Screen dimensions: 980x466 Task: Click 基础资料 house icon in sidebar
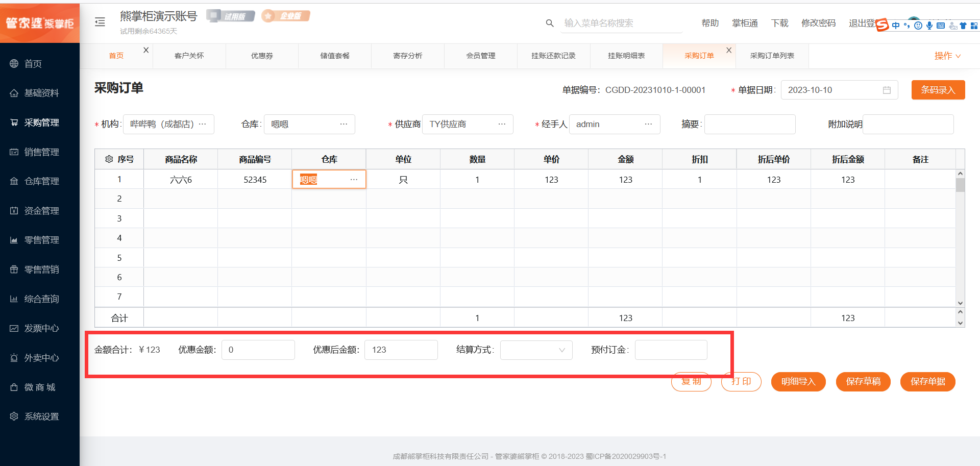14,93
